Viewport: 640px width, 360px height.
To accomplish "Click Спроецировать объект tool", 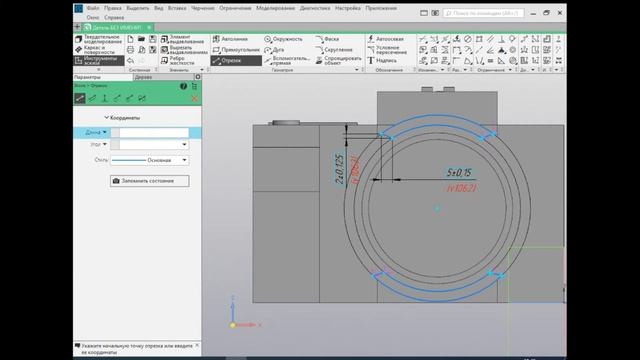I will pos(338,60).
